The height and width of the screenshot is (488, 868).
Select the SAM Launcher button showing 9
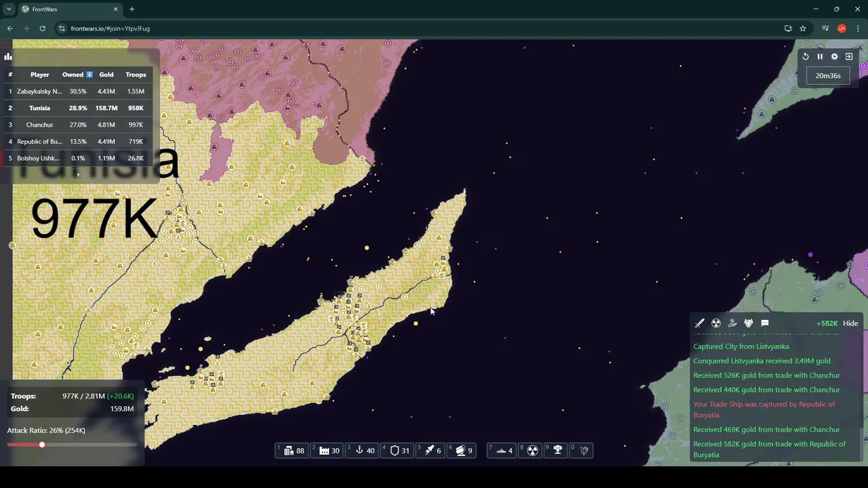[x=462, y=450]
